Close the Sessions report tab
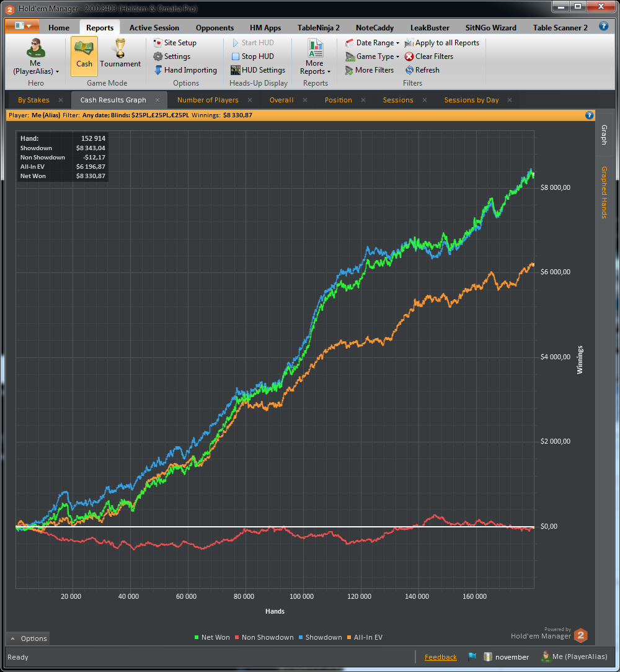The height and width of the screenshot is (672, 620). (x=425, y=100)
